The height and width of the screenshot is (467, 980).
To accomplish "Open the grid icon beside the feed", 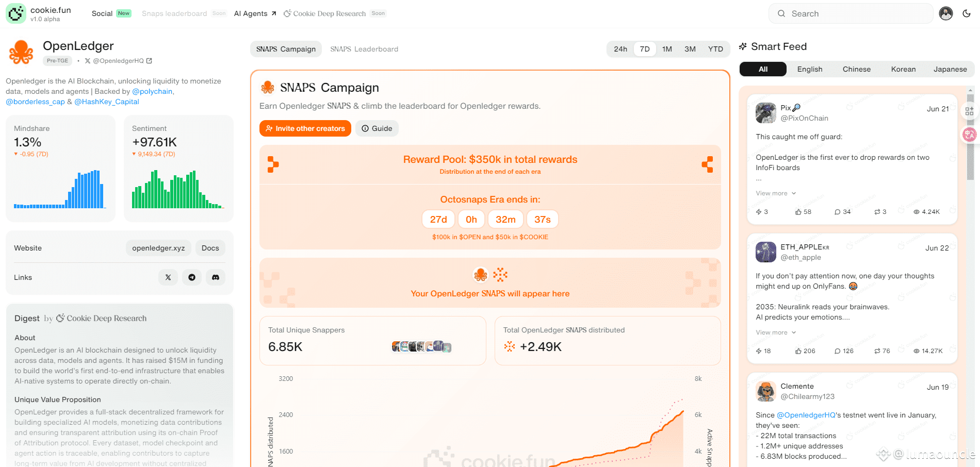I will tap(969, 111).
